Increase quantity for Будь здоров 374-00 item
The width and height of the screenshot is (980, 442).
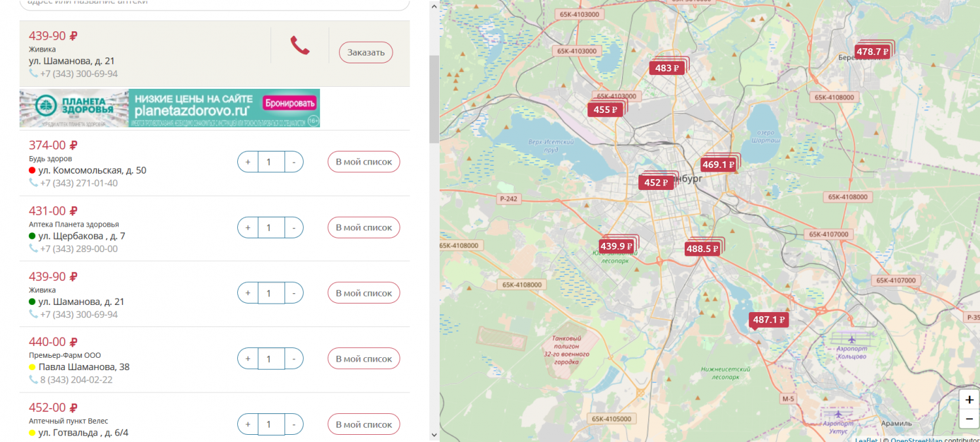[248, 162]
